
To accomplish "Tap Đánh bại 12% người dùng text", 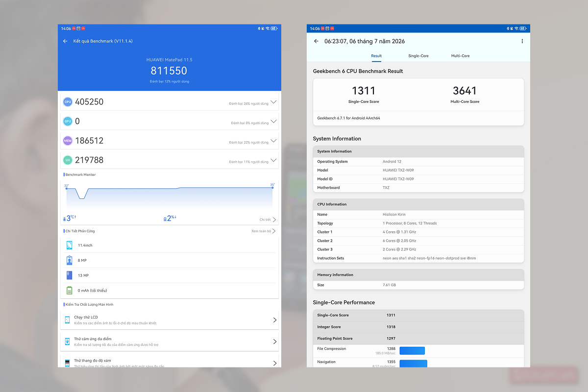I will (x=169, y=81).
